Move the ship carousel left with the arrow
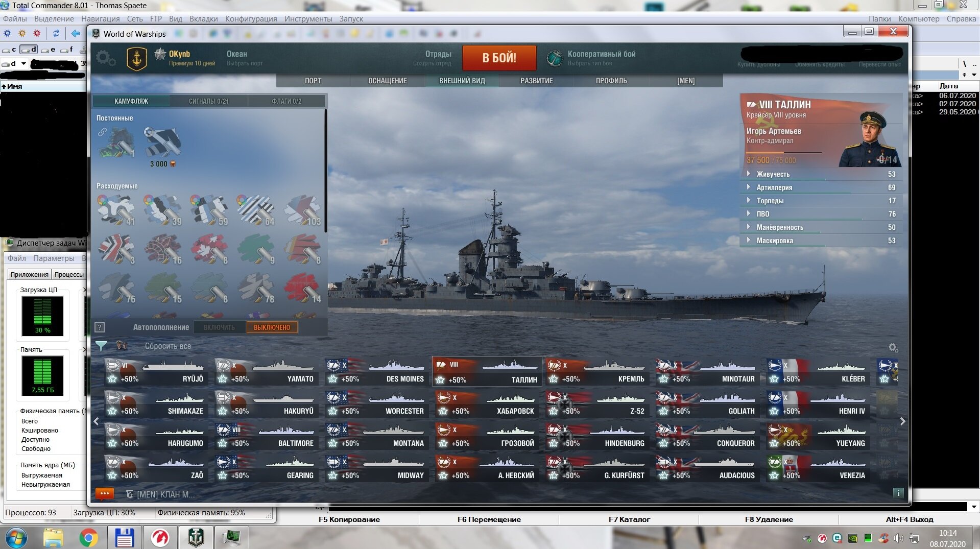 97,421
